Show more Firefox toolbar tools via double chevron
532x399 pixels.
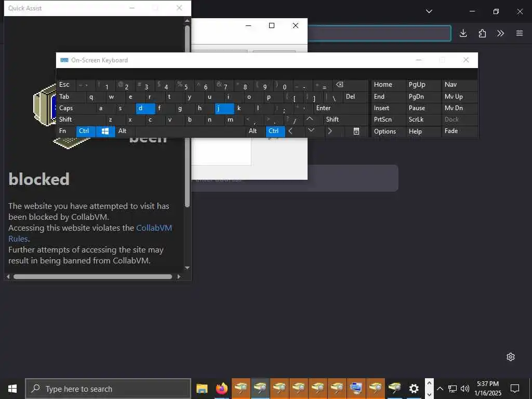[500, 33]
